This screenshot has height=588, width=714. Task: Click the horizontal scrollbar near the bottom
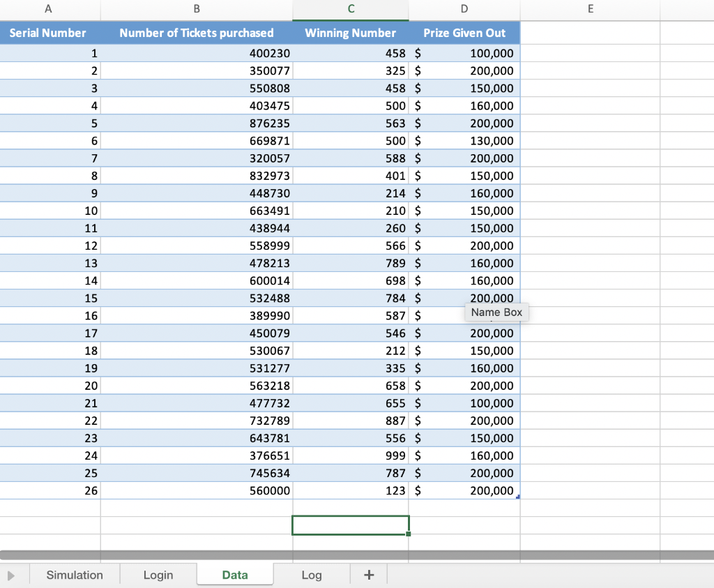[279, 554]
